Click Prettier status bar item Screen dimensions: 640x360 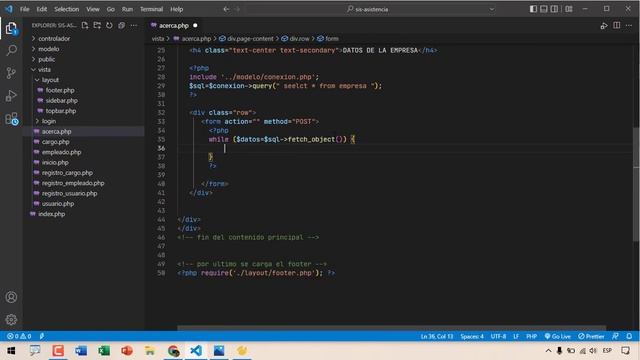click(x=591, y=336)
